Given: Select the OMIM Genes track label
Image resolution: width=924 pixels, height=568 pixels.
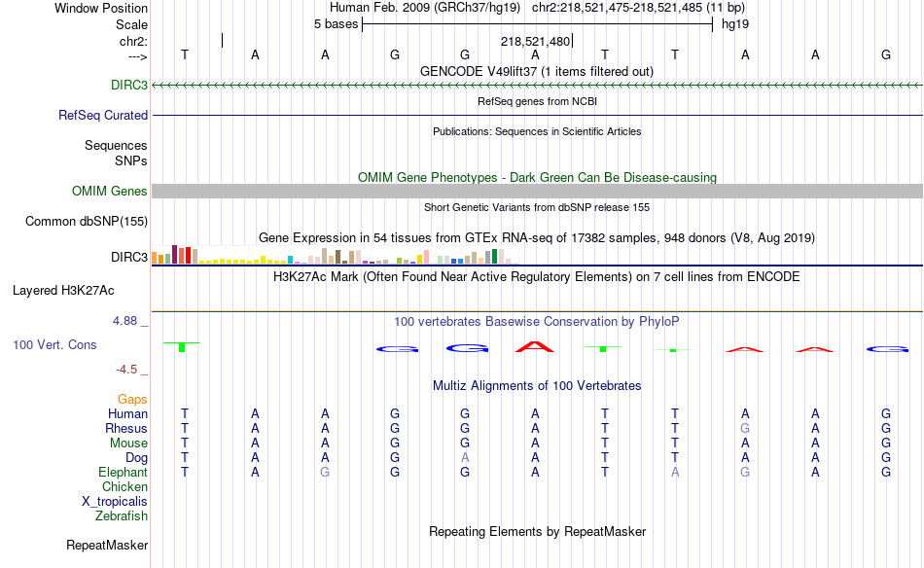Looking at the screenshot, I should pos(109,191).
